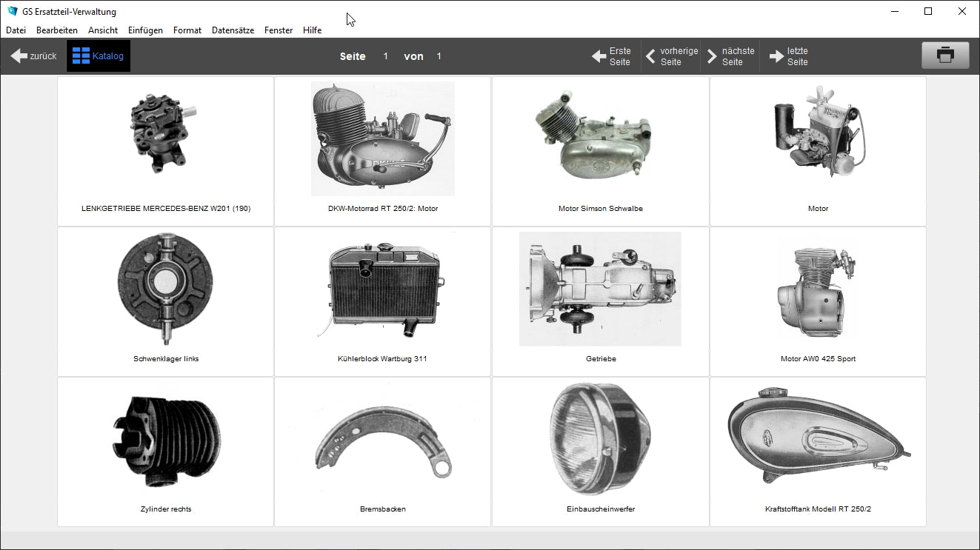Expand the Ansicht menu
The width and height of the screenshot is (980, 550).
(x=103, y=30)
